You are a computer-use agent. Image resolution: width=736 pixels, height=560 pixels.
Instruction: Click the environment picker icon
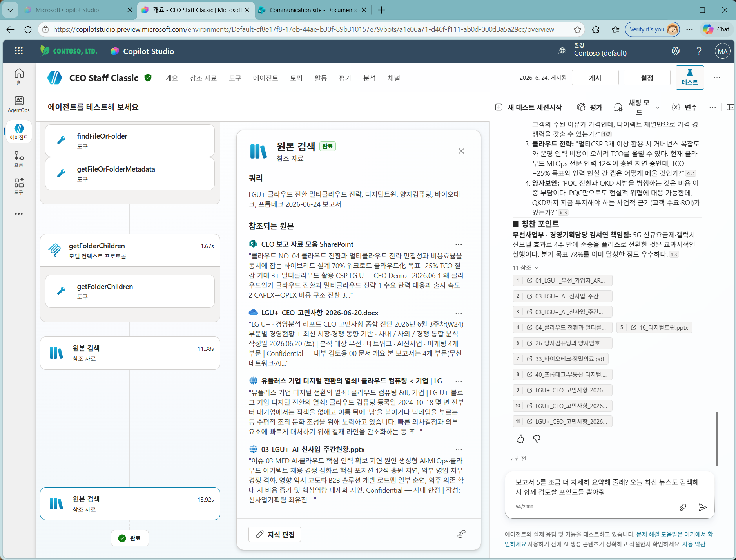(x=562, y=51)
